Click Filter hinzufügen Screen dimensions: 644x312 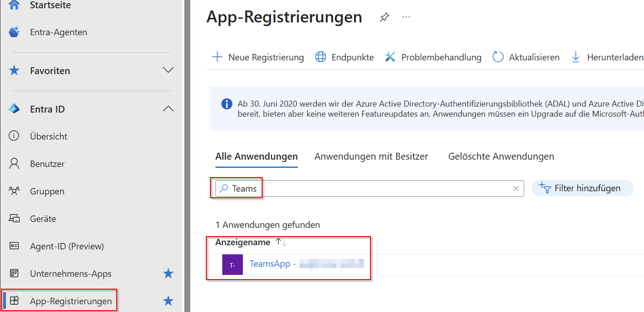(x=582, y=188)
